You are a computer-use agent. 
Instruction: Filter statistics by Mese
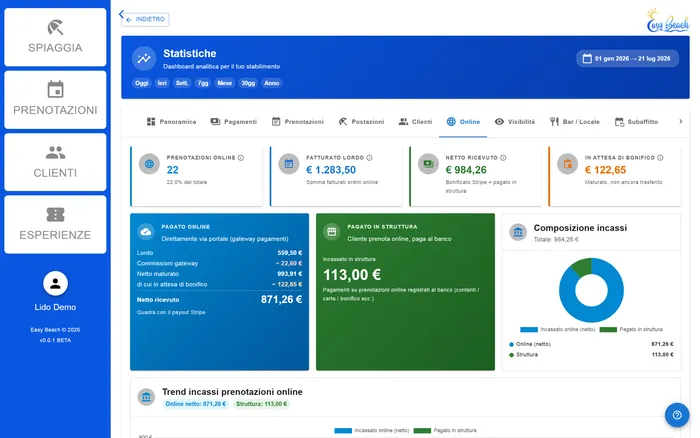(225, 83)
